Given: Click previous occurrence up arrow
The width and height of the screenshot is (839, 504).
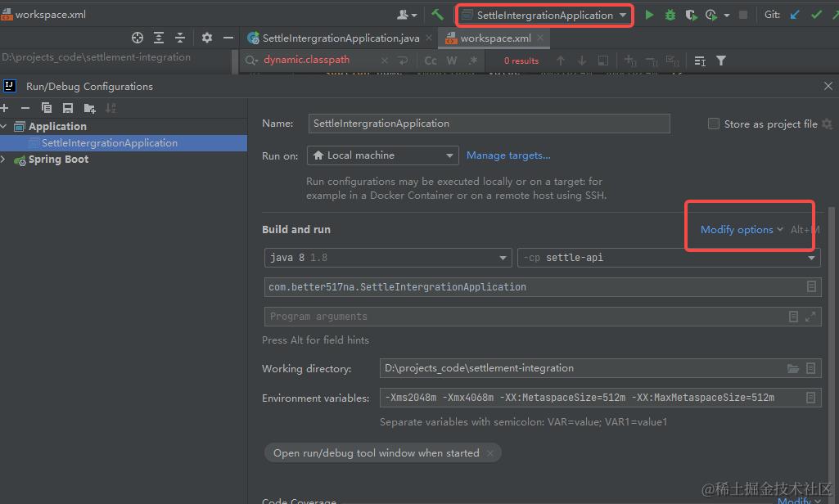Looking at the screenshot, I should point(560,61).
